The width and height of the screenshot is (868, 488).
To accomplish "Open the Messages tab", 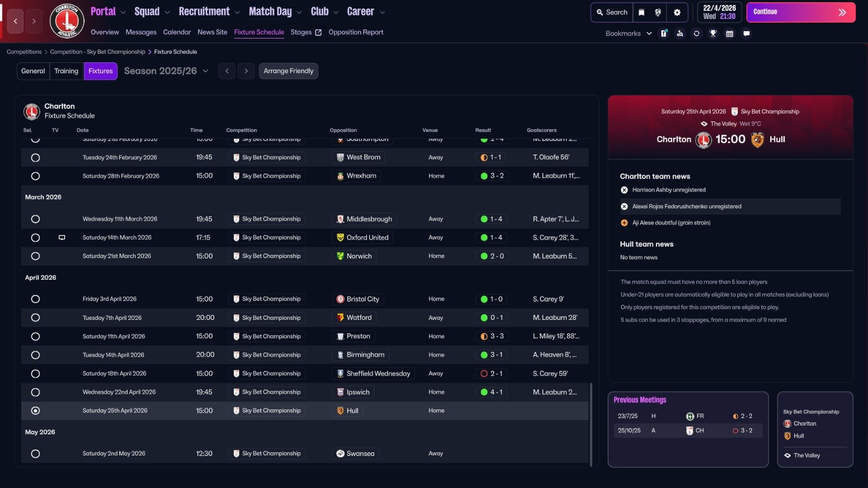I will coord(141,33).
